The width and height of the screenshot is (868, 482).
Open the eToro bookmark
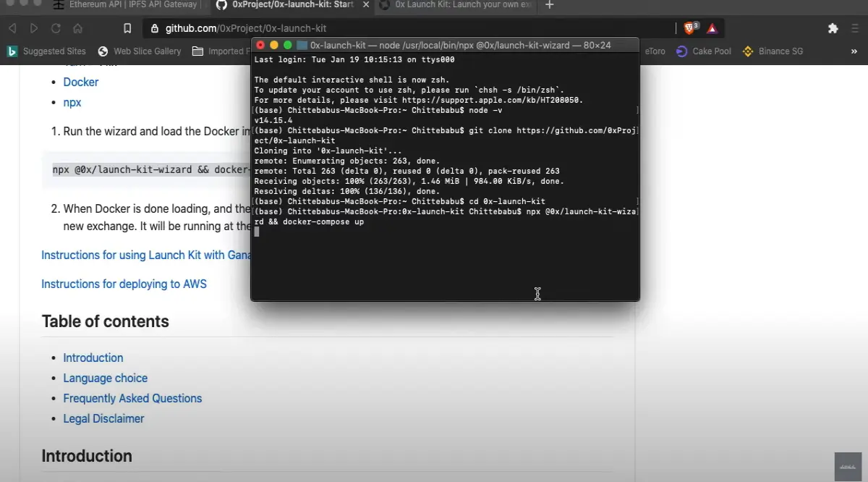tap(655, 51)
